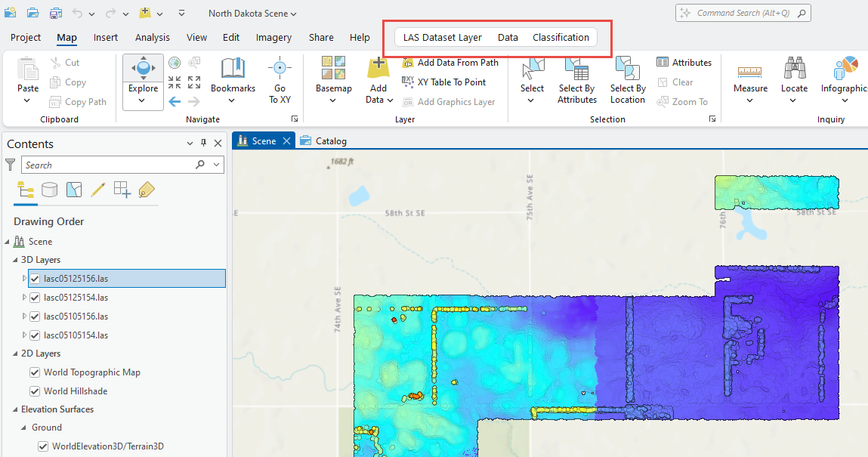The height and width of the screenshot is (457, 868).
Task: Disable the World Hillshade layer
Action: (35, 391)
